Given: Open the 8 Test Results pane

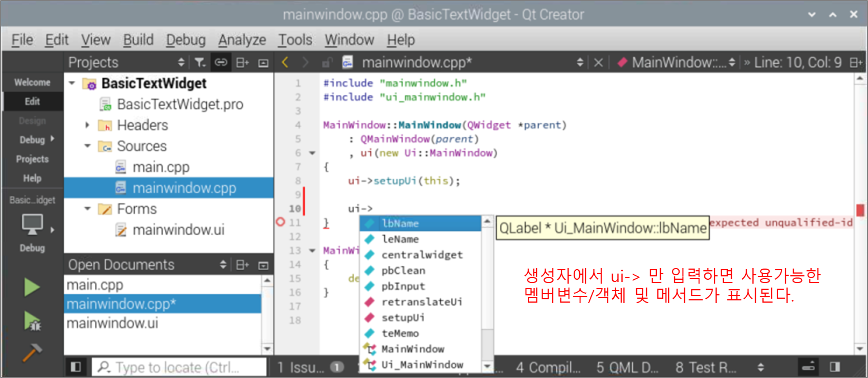Looking at the screenshot, I should pyautogui.click(x=705, y=367).
